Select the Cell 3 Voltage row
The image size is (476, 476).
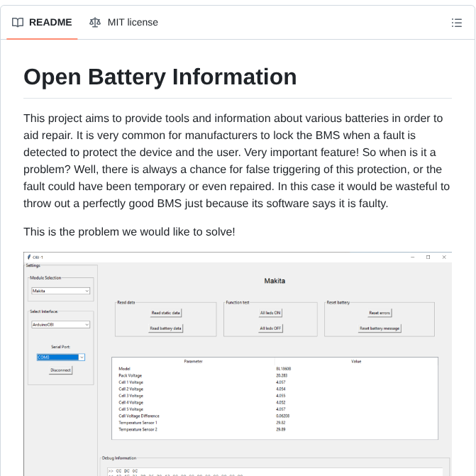pos(275,396)
